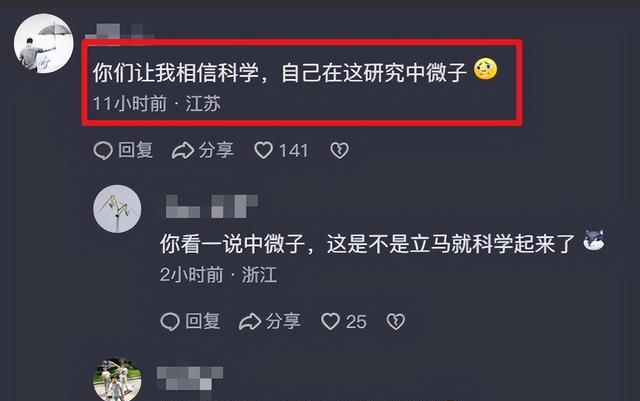The height and width of the screenshot is (401, 640).
Task: Click the blurred username of Zhejiang replier
Action: tap(211, 206)
